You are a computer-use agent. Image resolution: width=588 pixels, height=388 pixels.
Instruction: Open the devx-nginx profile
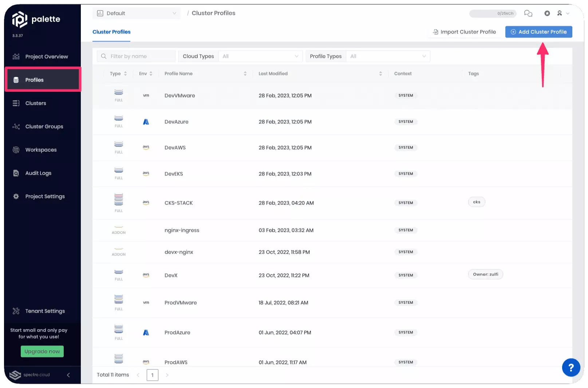pyautogui.click(x=179, y=252)
